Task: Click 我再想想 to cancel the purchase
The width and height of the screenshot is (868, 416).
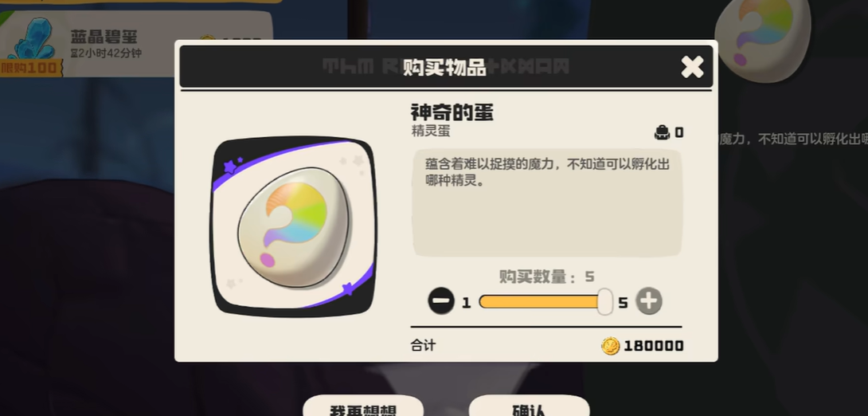Action: point(363,407)
